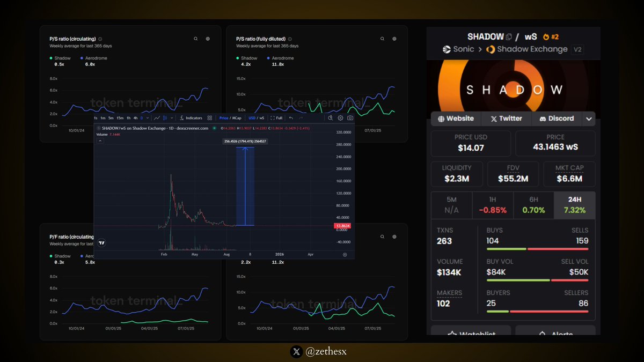Open the chart layout grid icon

pos(210,118)
